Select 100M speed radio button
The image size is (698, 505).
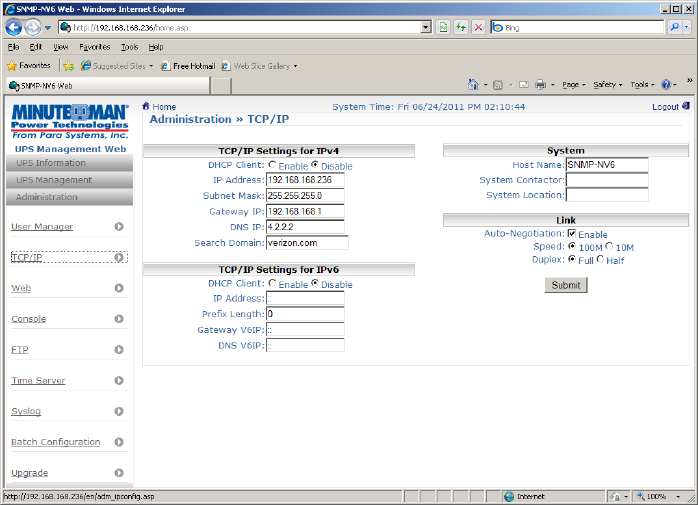pos(572,246)
